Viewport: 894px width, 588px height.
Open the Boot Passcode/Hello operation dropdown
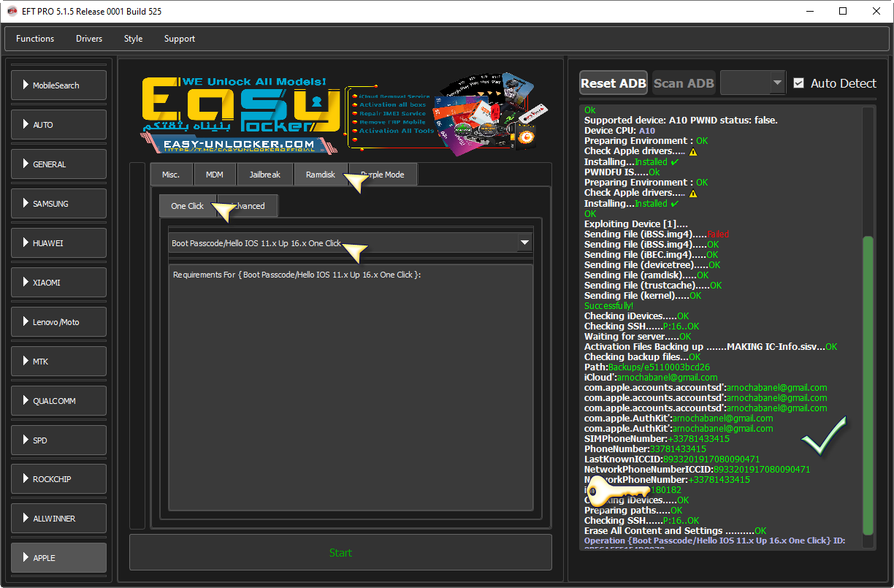pos(351,243)
